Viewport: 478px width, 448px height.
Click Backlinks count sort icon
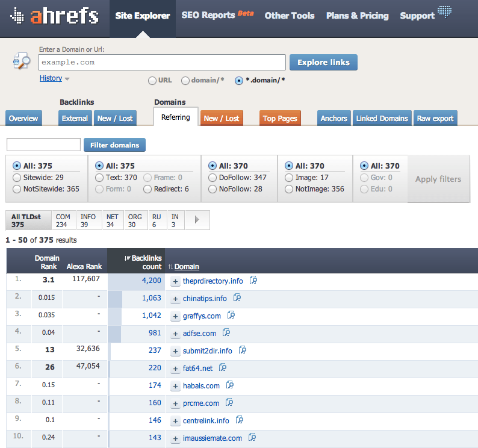click(x=127, y=258)
